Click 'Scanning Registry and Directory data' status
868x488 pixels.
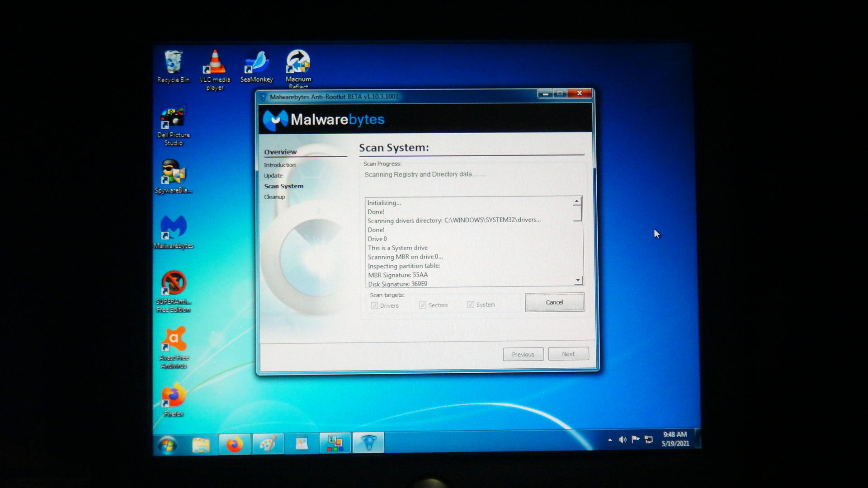425,174
